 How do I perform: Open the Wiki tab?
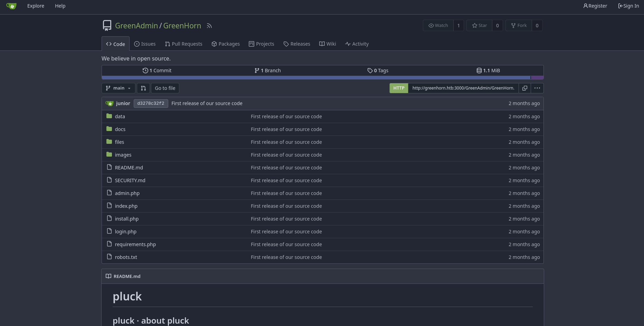pyautogui.click(x=328, y=44)
